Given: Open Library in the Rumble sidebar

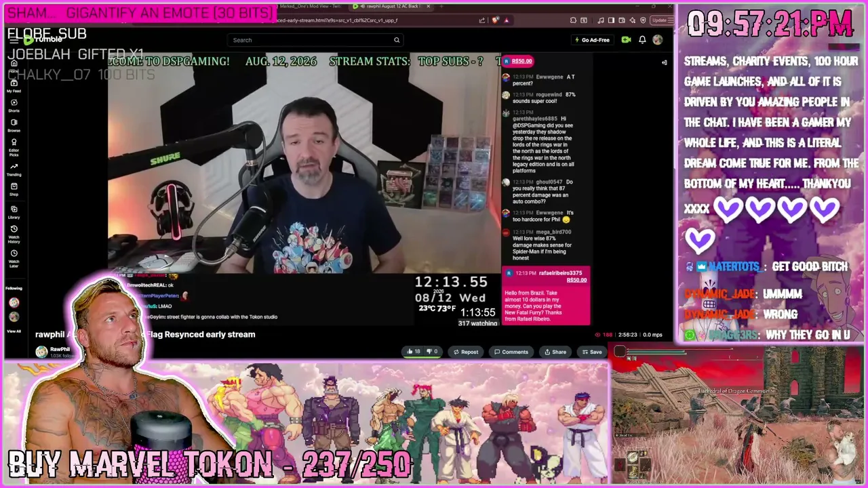Looking at the screenshot, I should point(14,212).
